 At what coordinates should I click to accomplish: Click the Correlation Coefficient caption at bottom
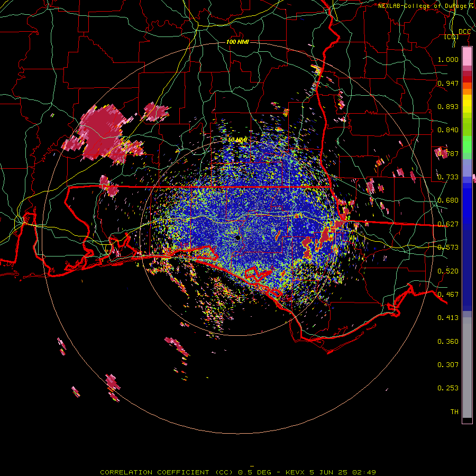click(x=238, y=472)
